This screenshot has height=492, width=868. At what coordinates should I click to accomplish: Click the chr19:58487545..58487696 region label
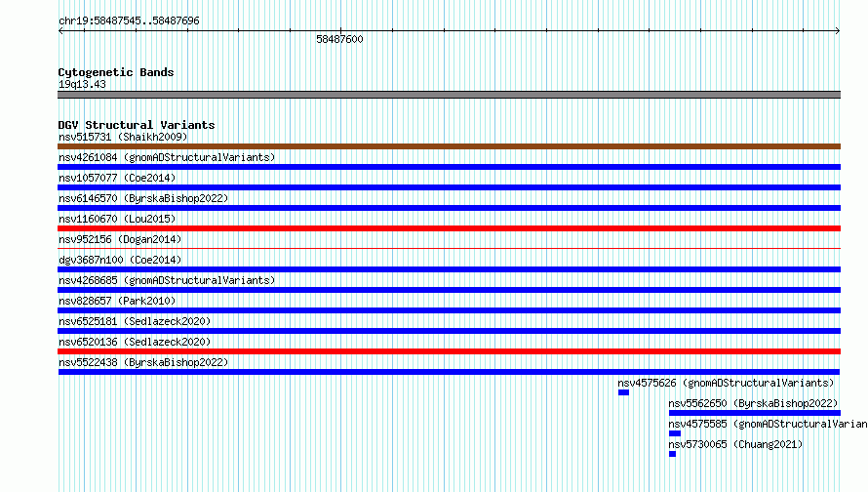[129, 20]
